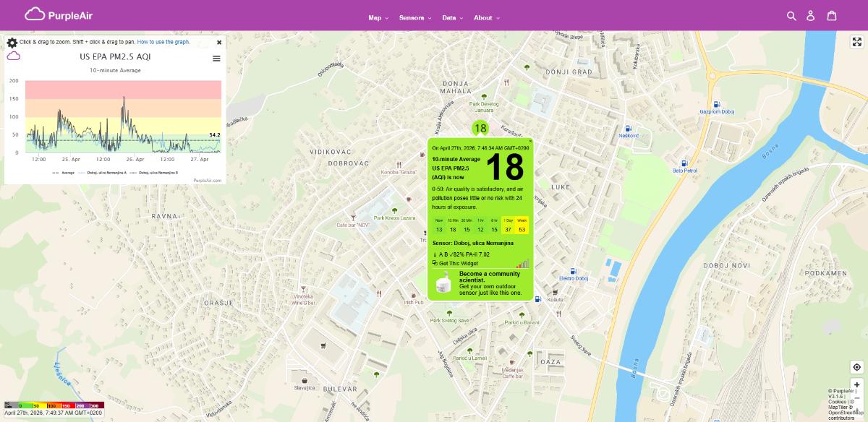
Task: Click the search magnifier in the header
Action: pos(791,16)
